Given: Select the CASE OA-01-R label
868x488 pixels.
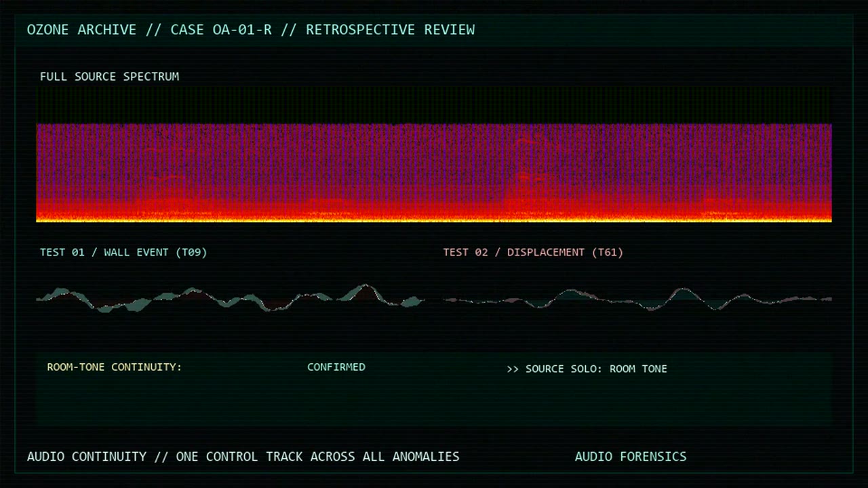Looking at the screenshot, I should tap(221, 30).
